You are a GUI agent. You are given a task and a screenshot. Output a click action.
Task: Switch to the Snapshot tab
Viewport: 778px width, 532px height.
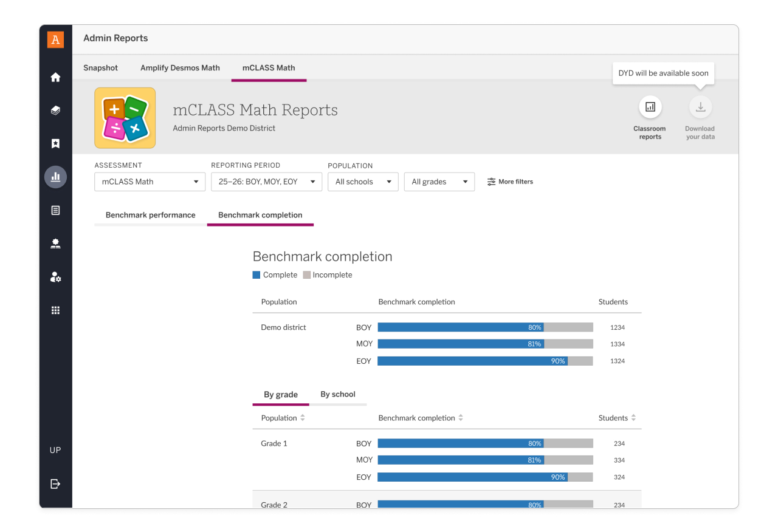101,67
